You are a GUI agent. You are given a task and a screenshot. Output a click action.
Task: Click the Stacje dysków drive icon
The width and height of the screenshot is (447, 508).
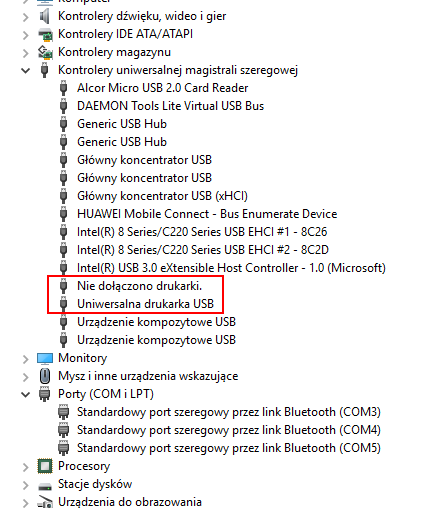click(45, 486)
